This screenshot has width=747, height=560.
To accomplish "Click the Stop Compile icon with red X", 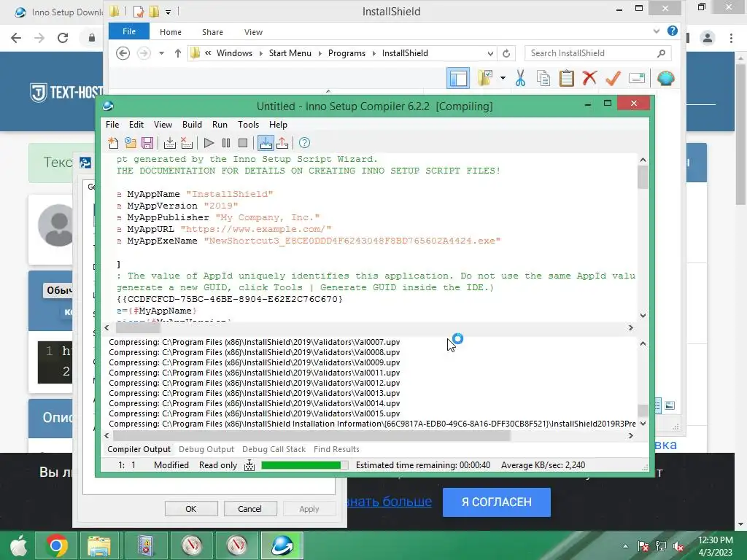I will (187, 143).
